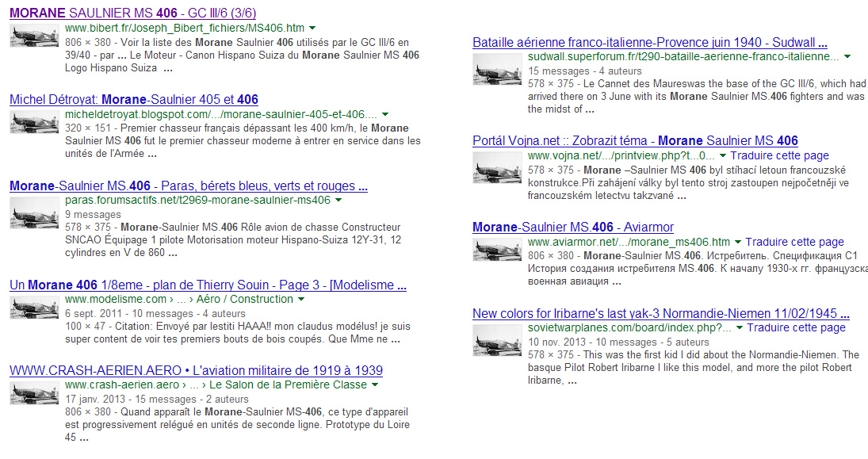
Task: Expand dropdown arrow next to www.modelisme.com breadcrumb
Action: click(x=301, y=299)
